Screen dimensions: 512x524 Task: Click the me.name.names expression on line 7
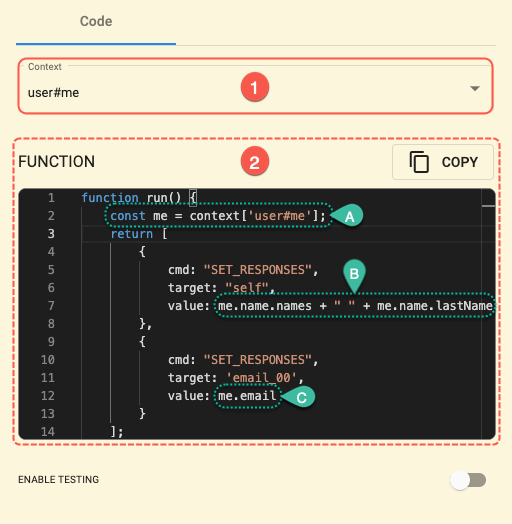(265, 306)
